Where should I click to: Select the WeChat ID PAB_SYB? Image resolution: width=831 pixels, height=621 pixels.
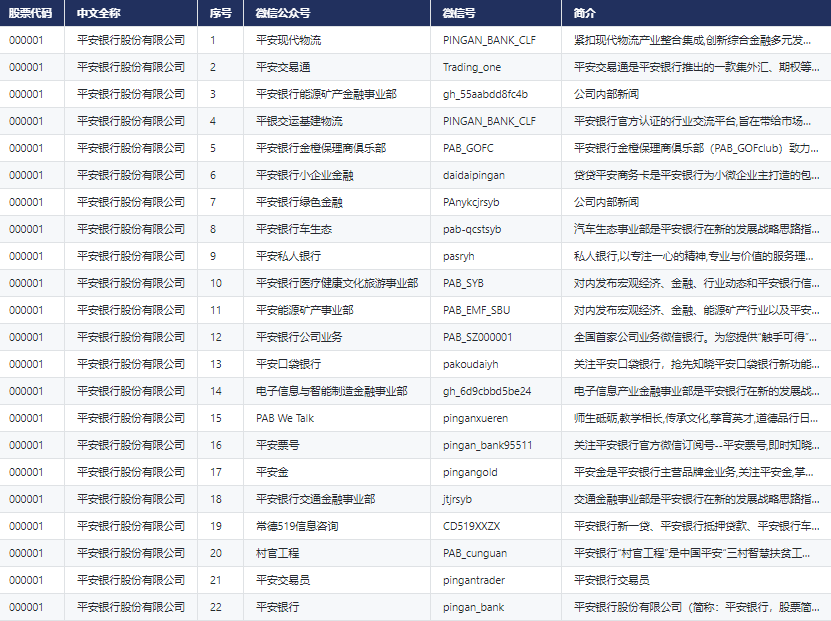click(x=464, y=283)
